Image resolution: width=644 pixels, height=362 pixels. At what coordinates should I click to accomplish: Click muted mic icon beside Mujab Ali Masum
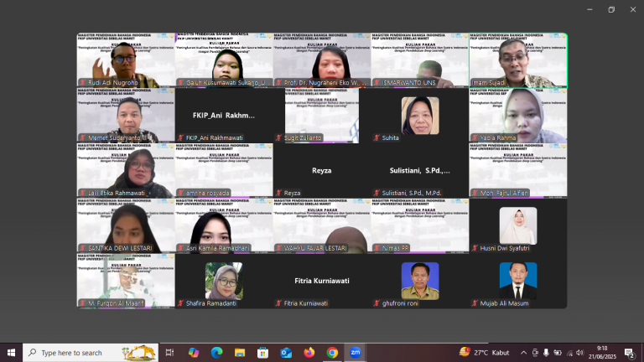tap(475, 303)
